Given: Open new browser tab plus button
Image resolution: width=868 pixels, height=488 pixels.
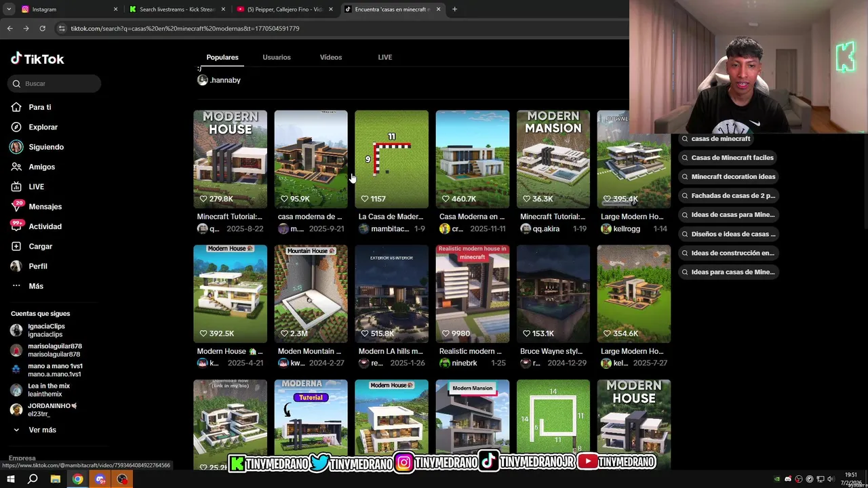Looking at the screenshot, I should pyautogui.click(x=454, y=9).
